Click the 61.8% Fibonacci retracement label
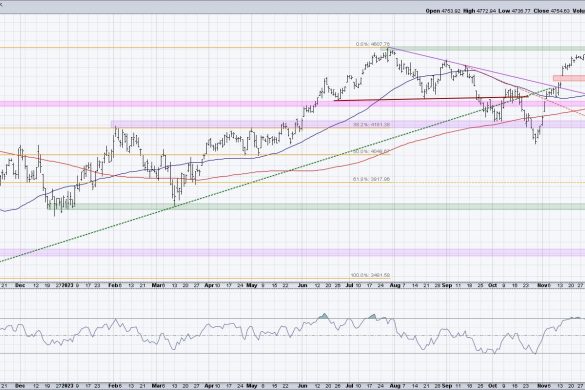Screen dimensions: 585x390 coord(372,180)
